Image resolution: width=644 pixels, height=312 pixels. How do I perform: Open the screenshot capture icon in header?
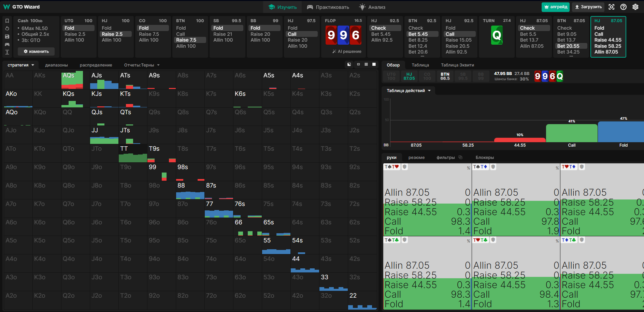click(612, 7)
